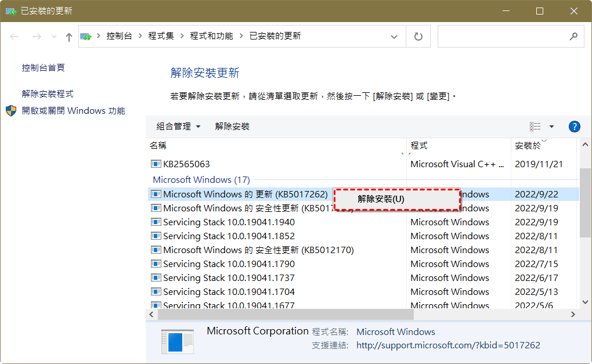
Task: Sort by the 安裝於 column header
Action: (x=544, y=146)
